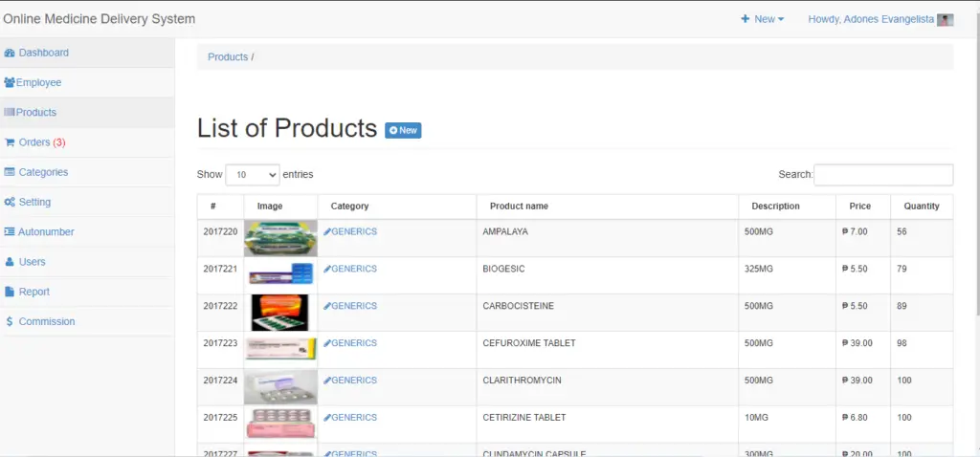Click the Report document icon in sidebar
Viewport: 980px width, 457px height.
tap(10, 292)
